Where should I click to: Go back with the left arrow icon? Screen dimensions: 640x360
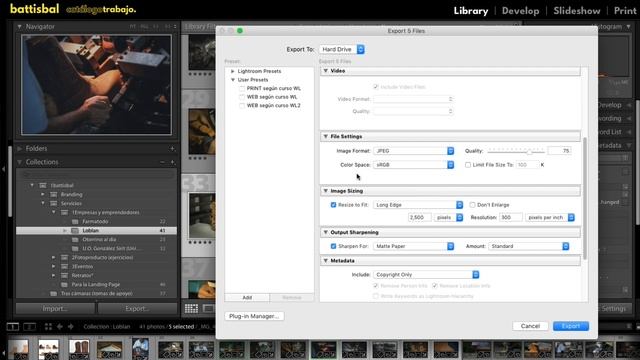[60, 327]
